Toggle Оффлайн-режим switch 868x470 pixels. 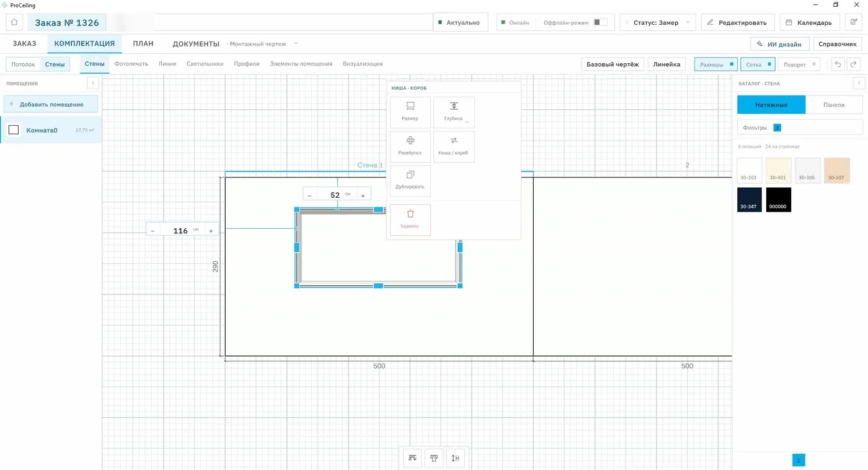click(x=600, y=22)
